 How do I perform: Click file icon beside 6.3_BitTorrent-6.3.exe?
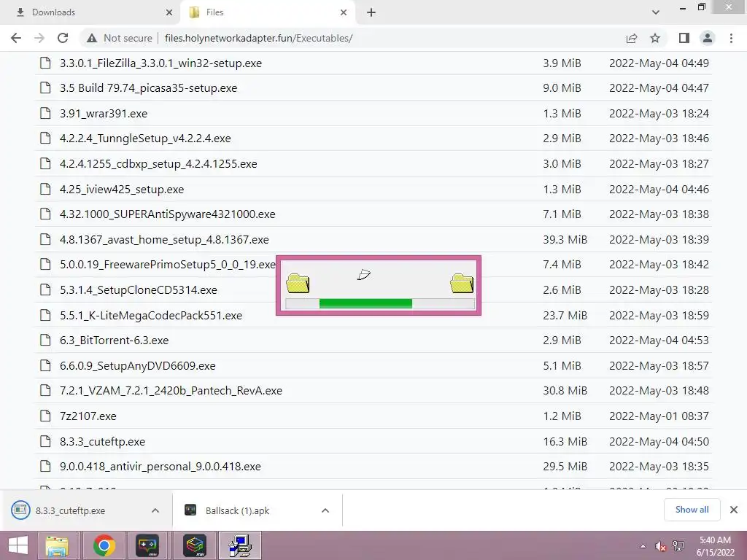coord(45,340)
